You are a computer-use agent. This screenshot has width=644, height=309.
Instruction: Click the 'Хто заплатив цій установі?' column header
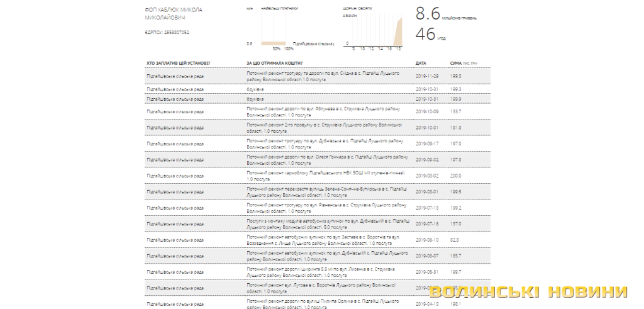[178, 63]
